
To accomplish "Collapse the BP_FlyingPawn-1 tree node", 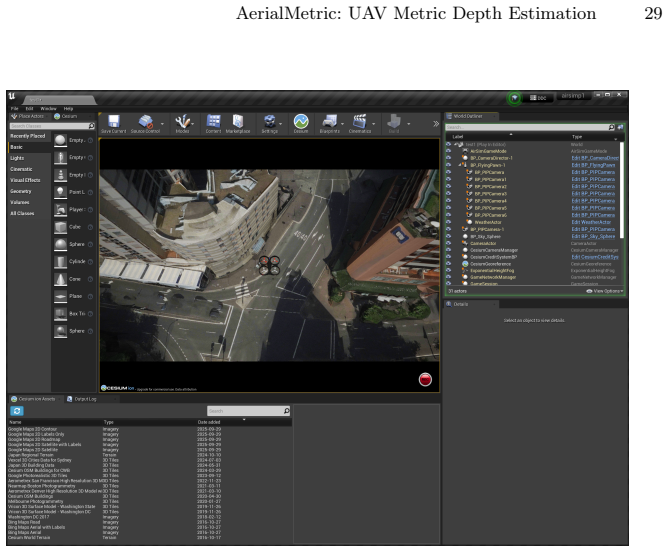I will coord(460,165).
